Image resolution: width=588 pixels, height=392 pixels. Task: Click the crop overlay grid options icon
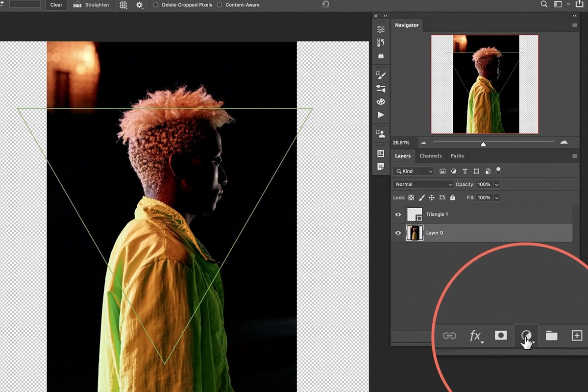click(123, 5)
